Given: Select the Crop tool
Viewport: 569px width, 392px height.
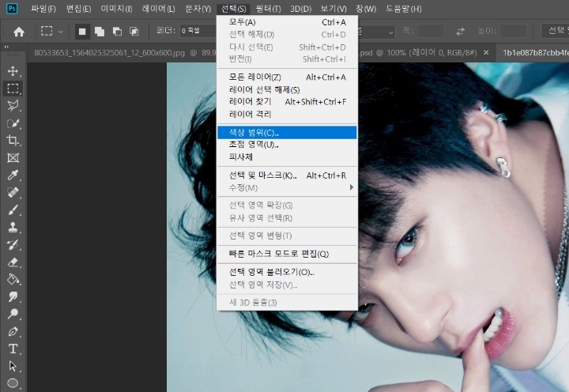Looking at the screenshot, I should (x=13, y=141).
